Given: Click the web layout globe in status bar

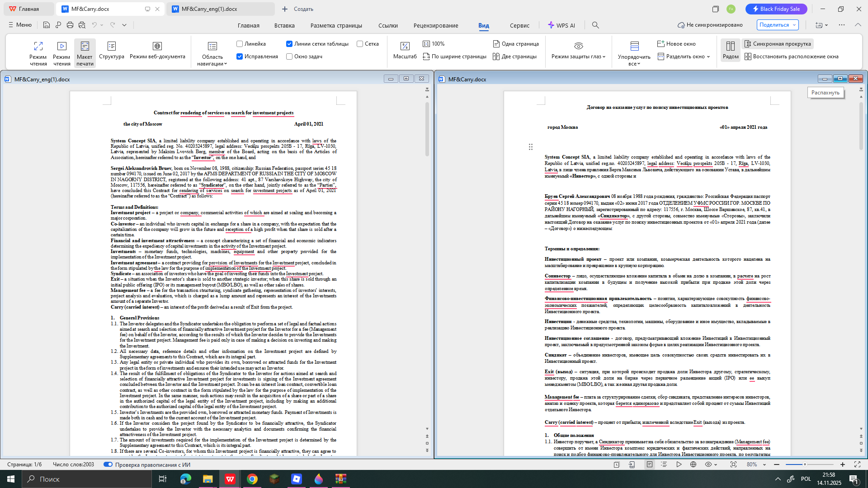Looking at the screenshot, I should point(693,465).
